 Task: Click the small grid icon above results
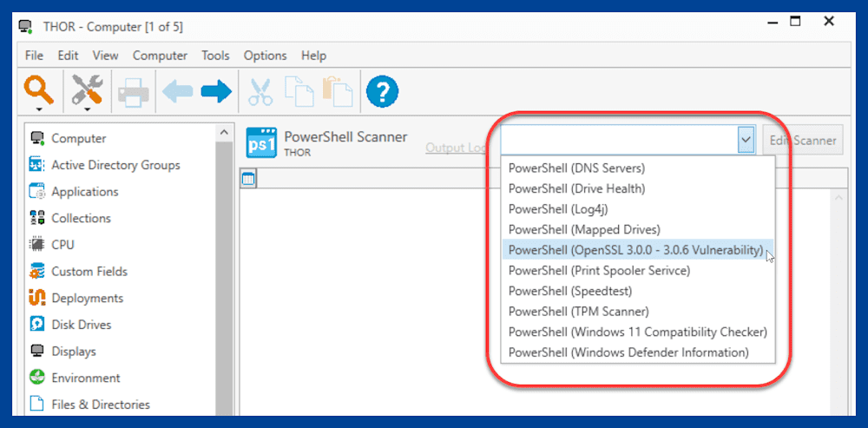point(248,179)
